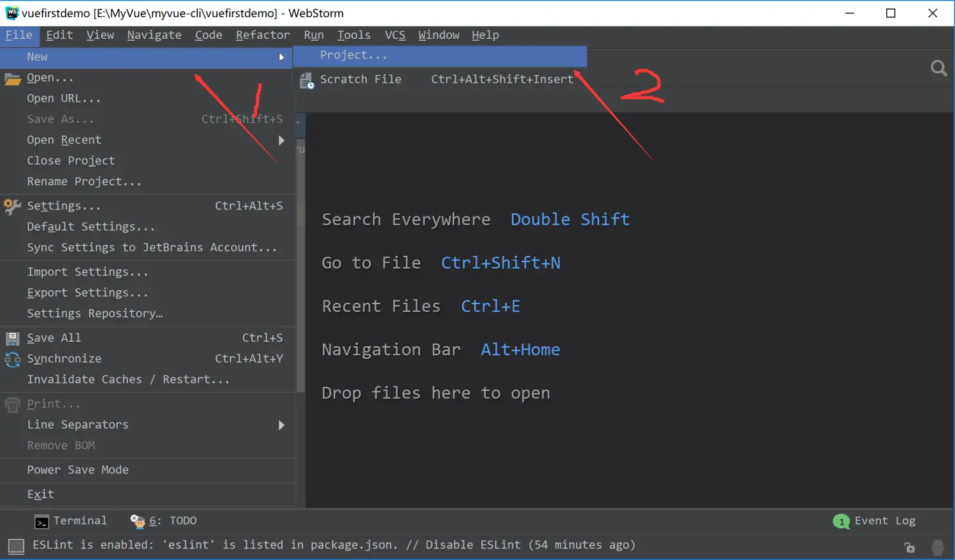Toggle Power Save Mode menu entry
955x560 pixels.
(x=148, y=470)
